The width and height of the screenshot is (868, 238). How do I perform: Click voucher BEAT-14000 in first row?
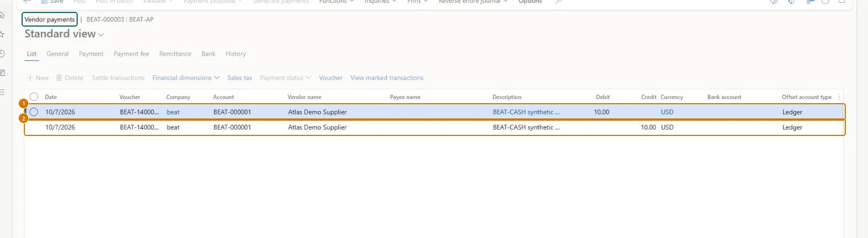pos(140,112)
